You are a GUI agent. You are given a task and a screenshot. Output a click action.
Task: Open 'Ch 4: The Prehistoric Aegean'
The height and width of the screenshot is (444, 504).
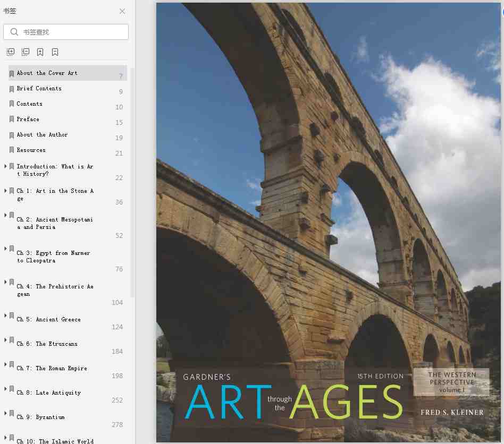pyautogui.click(x=55, y=290)
